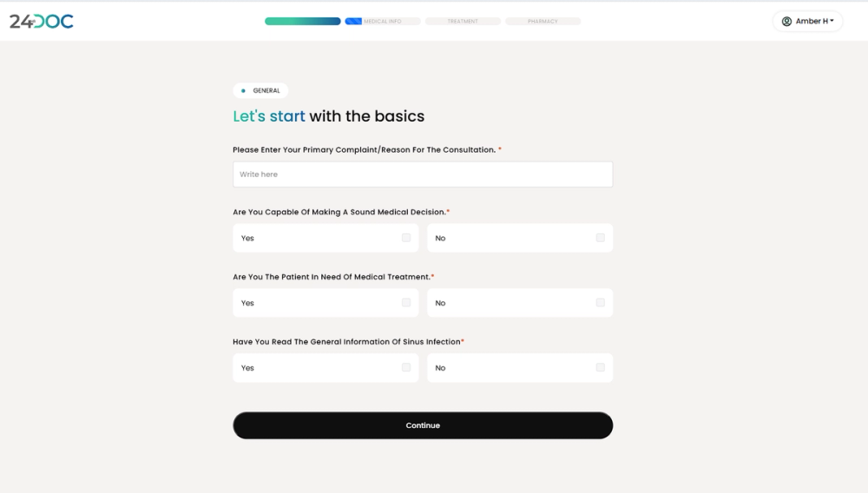This screenshot has width=868, height=493.
Task: Click the blue striped Medical Info progress indicator
Action: (x=353, y=21)
